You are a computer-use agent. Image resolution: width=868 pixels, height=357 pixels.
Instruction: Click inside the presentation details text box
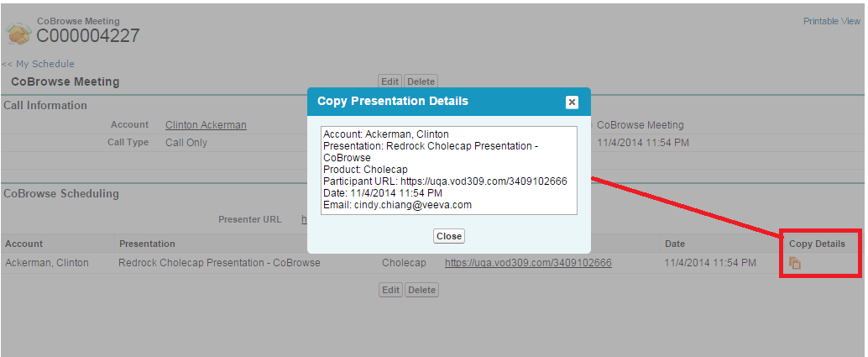[x=449, y=171]
